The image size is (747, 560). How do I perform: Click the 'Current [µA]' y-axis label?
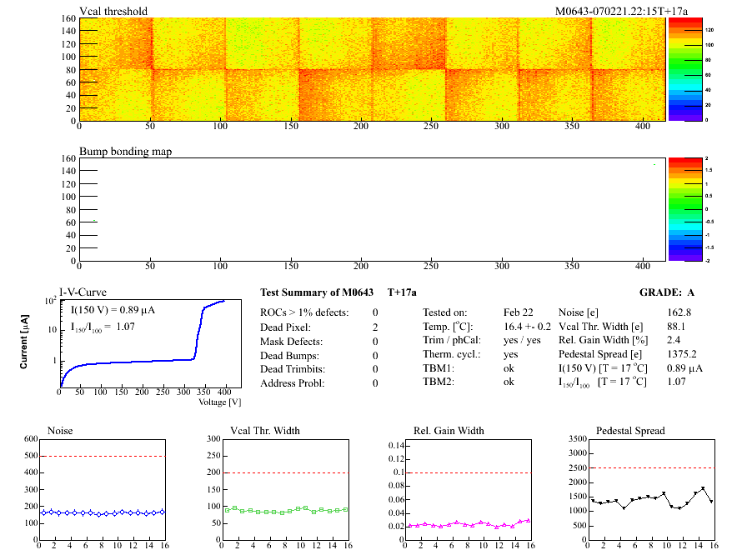coord(24,342)
